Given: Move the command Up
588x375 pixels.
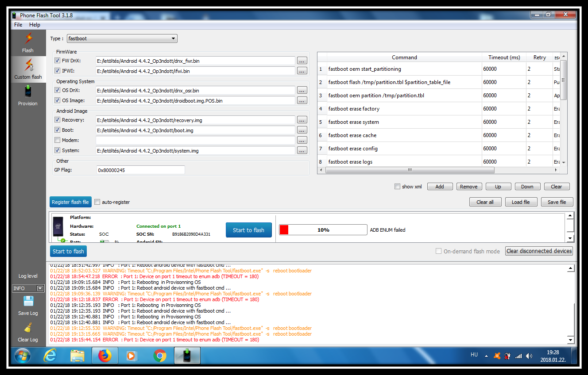Looking at the screenshot, I should [x=498, y=187].
